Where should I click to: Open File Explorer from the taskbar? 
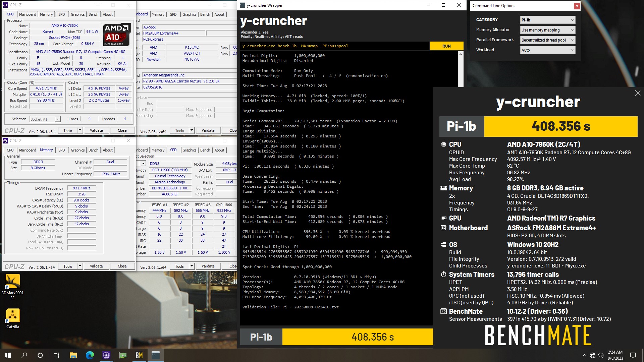(73, 355)
